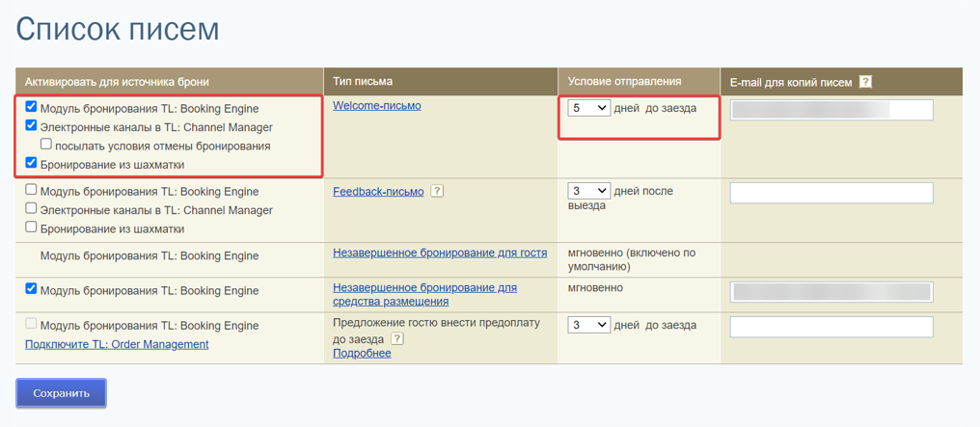Focus email copy field for средства размещения letter
This screenshot has width=980, height=427.
(831, 292)
